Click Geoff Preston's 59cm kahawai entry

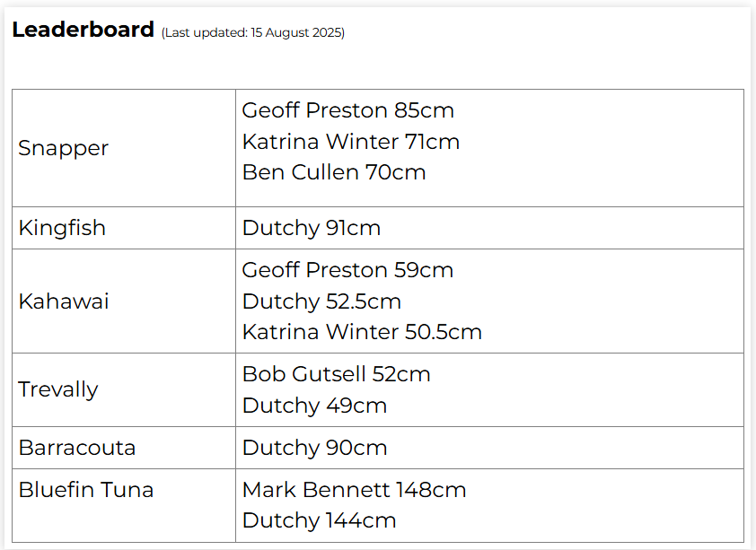click(x=347, y=270)
